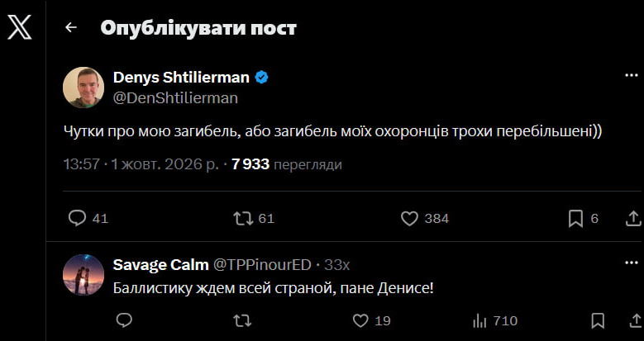644x341 pixels.
Task: Open more options on Savage Calm's reply
Action: click(x=631, y=263)
